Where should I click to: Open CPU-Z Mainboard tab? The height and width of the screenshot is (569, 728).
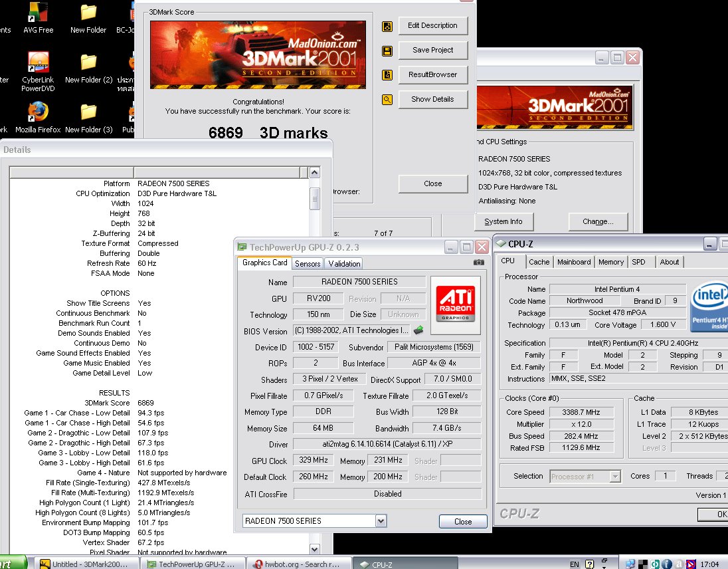574,262
